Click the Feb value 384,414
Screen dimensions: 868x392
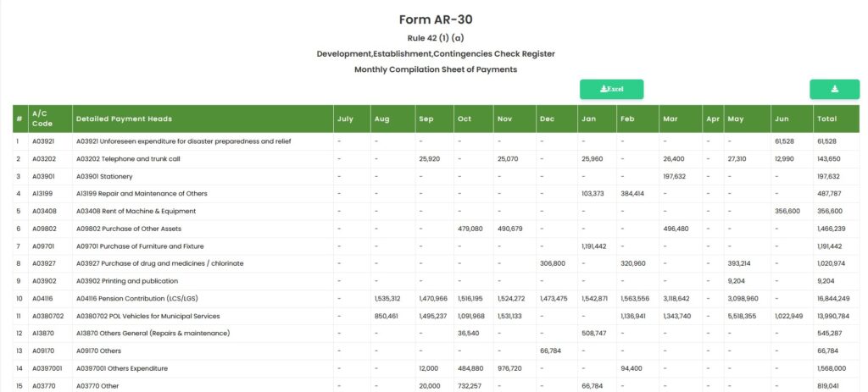(632, 194)
